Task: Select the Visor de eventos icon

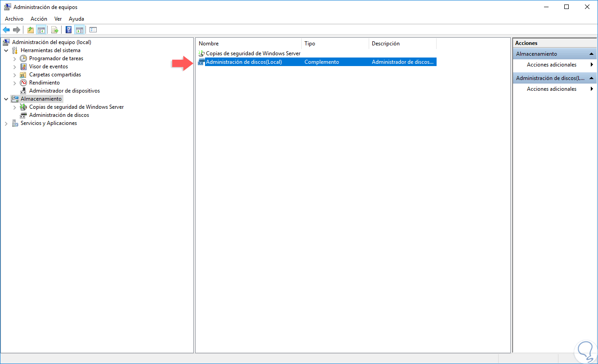Action: (23, 67)
